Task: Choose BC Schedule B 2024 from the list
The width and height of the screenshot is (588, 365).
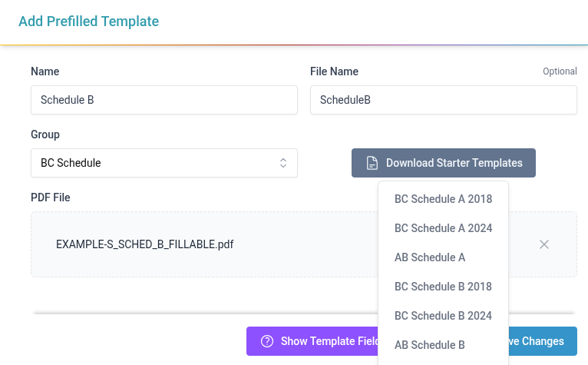Action: point(443,316)
